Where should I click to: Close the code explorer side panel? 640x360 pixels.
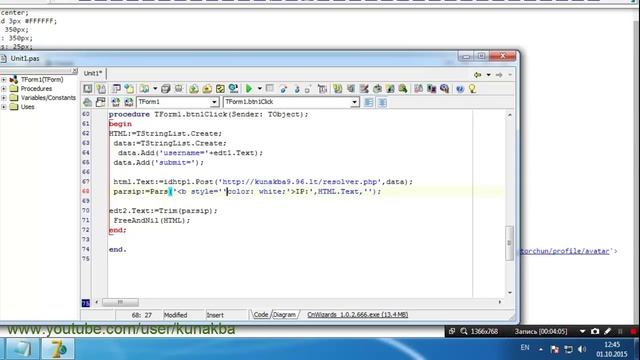(x=75, y=71)
